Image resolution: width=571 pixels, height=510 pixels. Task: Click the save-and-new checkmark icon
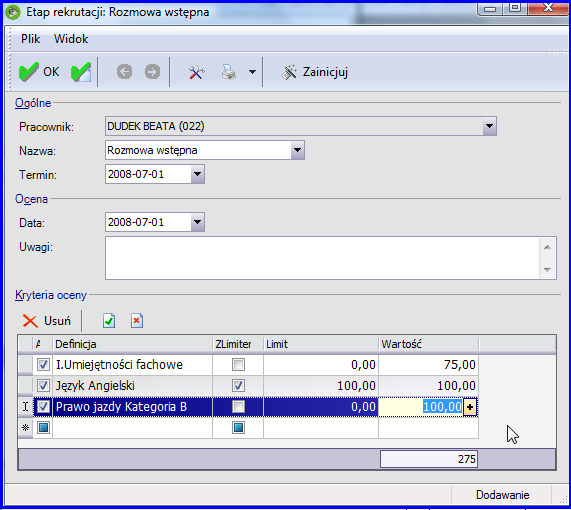(x=81, y=72)
